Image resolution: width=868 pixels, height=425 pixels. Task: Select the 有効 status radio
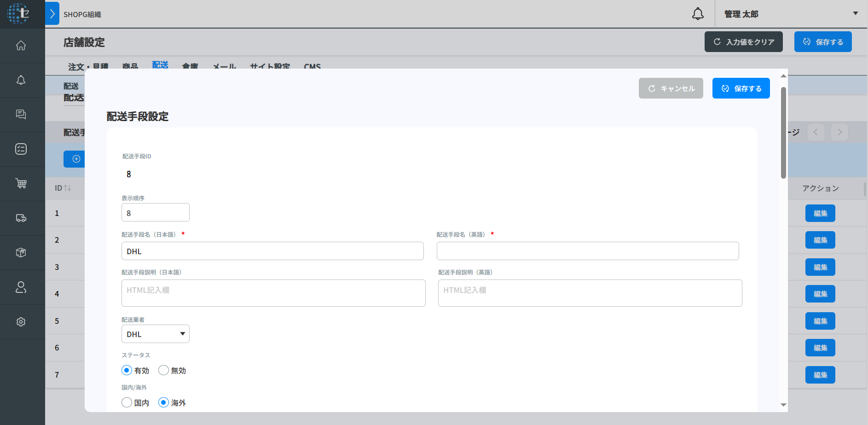(127, 370)
